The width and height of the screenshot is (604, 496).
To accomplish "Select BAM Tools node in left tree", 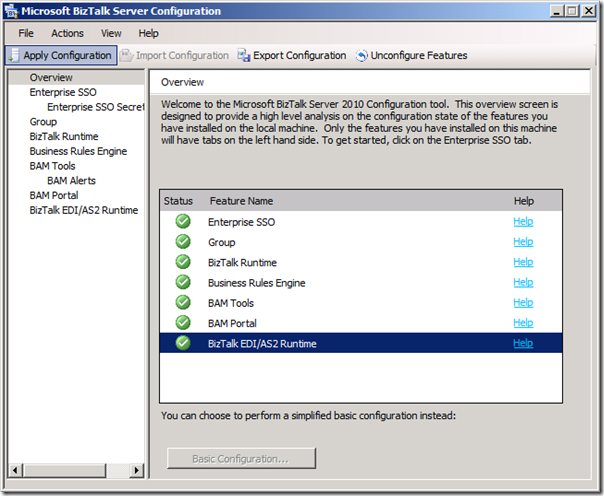I will [52, 166].
